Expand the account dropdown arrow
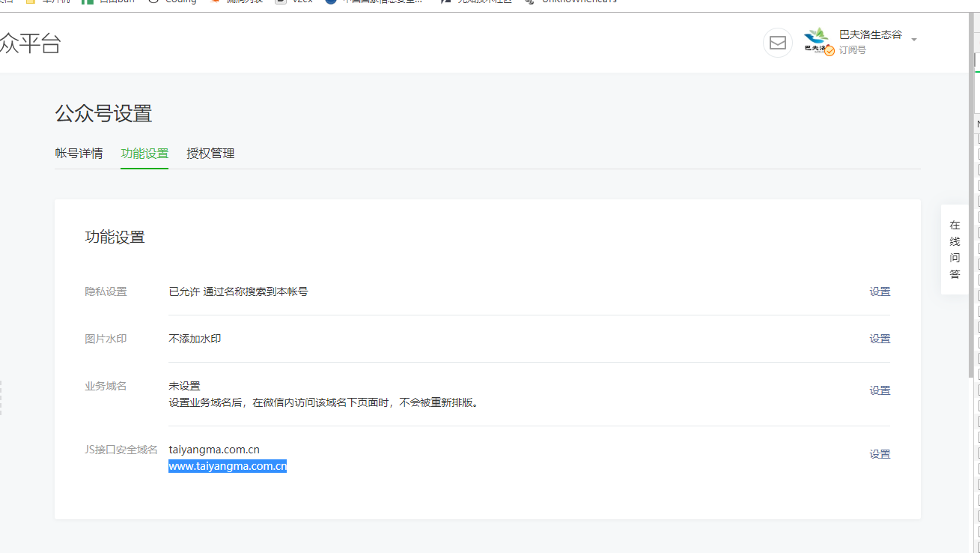Viewport: 980px width, 553px height. click(x=914, y=40)
